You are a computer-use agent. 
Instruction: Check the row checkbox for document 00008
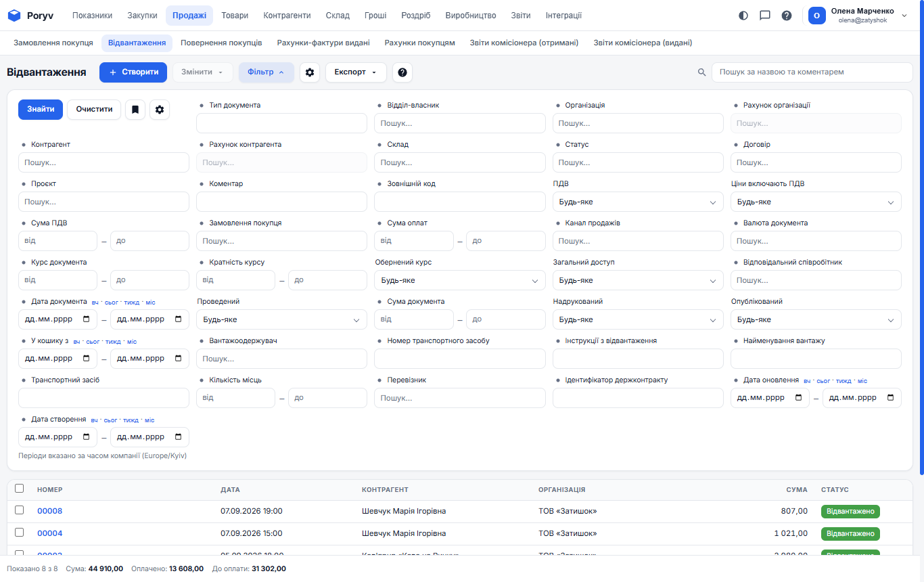coord(19,510)
